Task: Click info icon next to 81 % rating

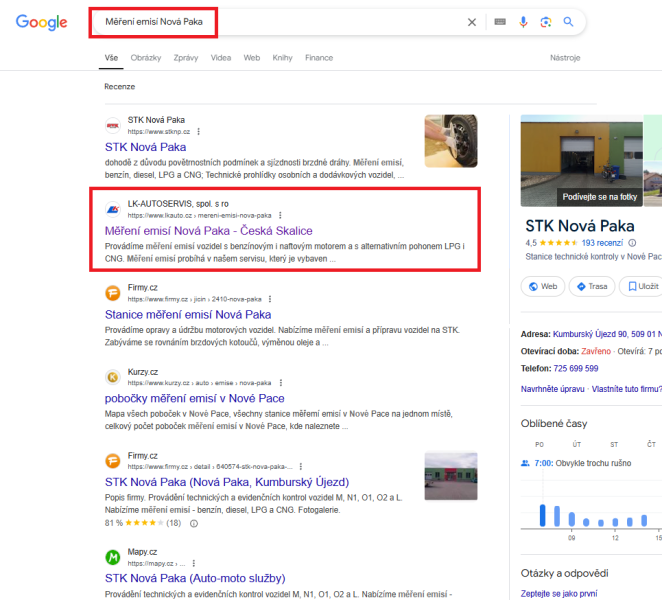Action: point(194,524)
